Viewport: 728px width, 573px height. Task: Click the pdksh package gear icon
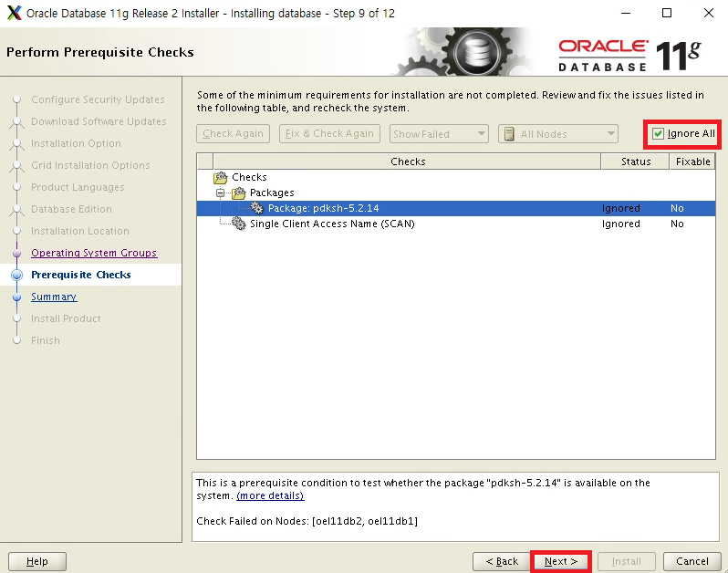pos(256,208)
